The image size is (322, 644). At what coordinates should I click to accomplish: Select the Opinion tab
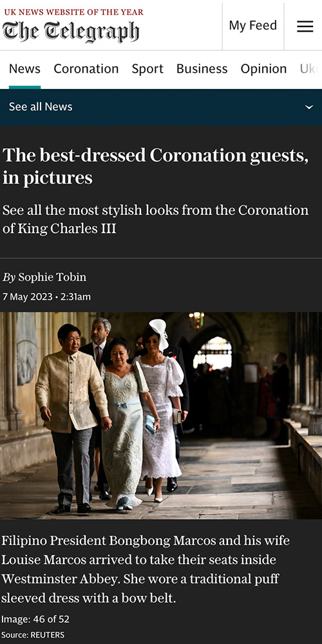263,69
